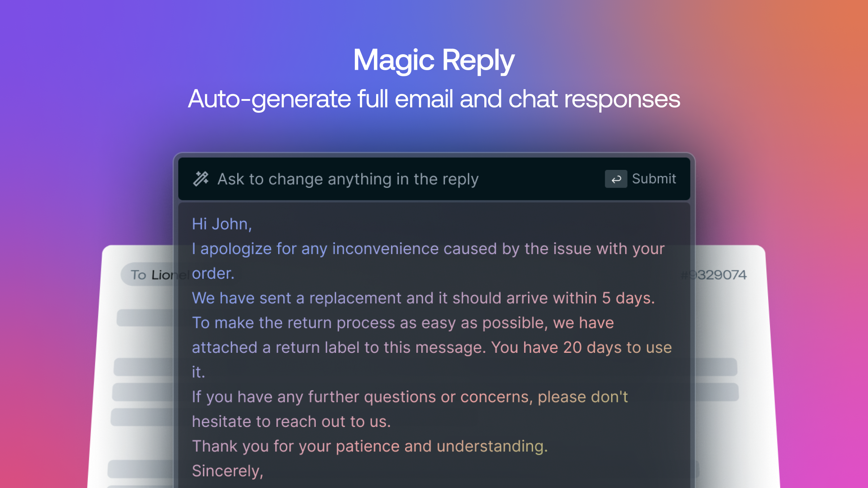868x488 pixels.
Task: Click the enter-key arrow icon beside Submit
Action: click(616, 179)
